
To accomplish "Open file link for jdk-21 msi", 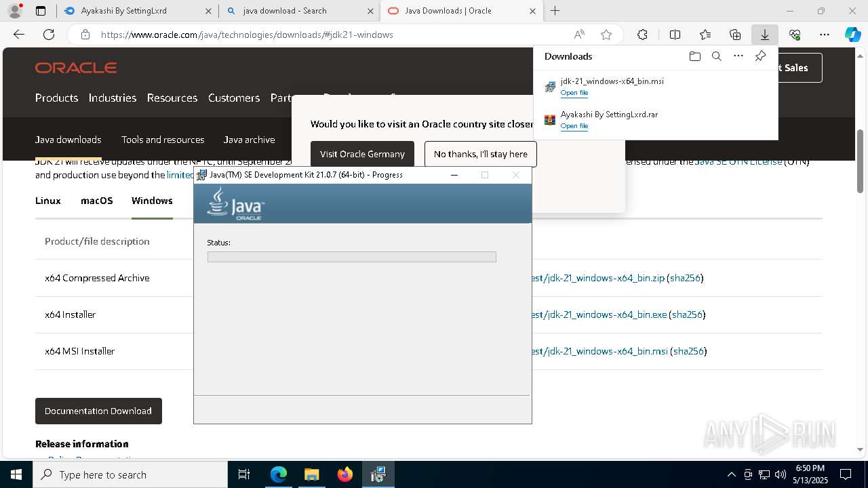I will [574, 93].
